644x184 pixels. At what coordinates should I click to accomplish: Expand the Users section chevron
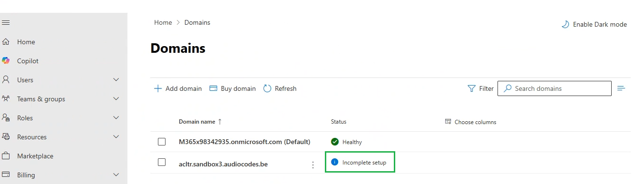116,79
